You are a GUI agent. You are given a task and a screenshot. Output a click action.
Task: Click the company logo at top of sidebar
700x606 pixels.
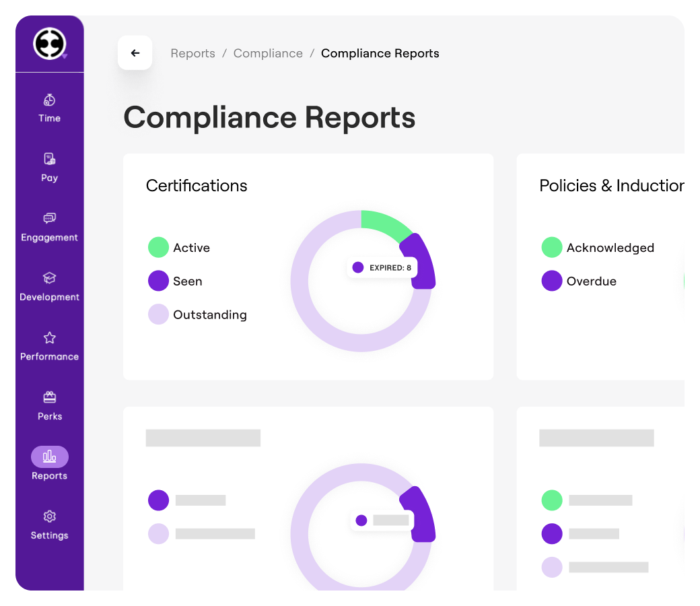point(49,44)
